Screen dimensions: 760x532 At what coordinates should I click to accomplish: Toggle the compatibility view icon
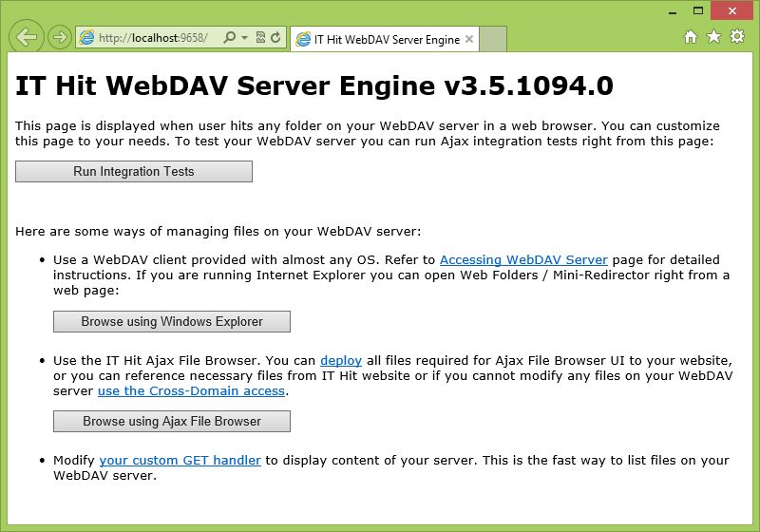[x=260, y=37]
